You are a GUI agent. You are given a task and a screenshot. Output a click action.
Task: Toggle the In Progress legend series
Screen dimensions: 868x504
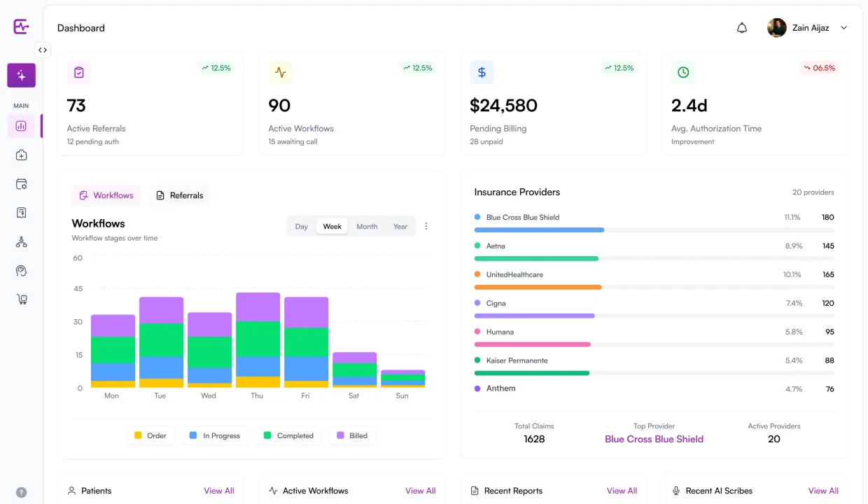coord(215,435)
